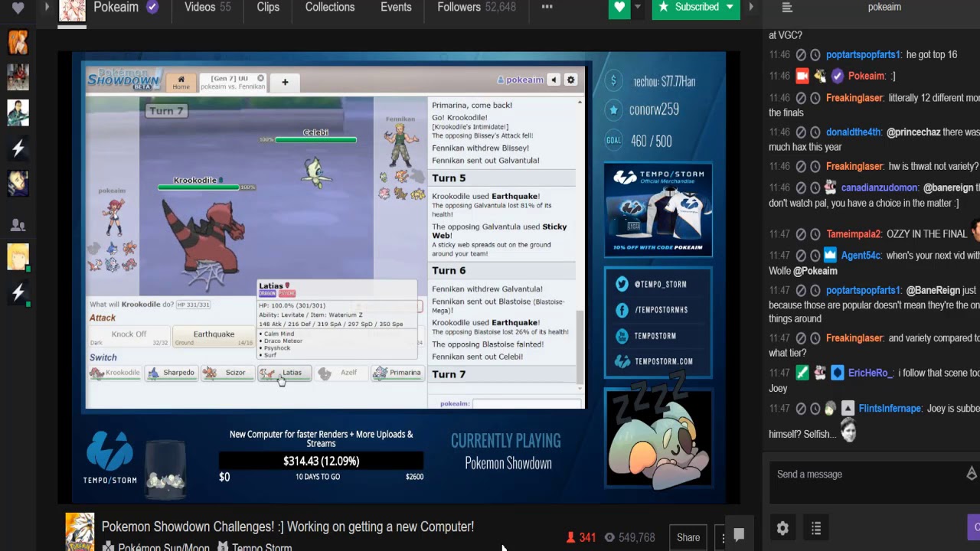Ban canadianzudomon with the circle-slash icon
This screenshot has width=980, height=551.
[x=801, y=187]
